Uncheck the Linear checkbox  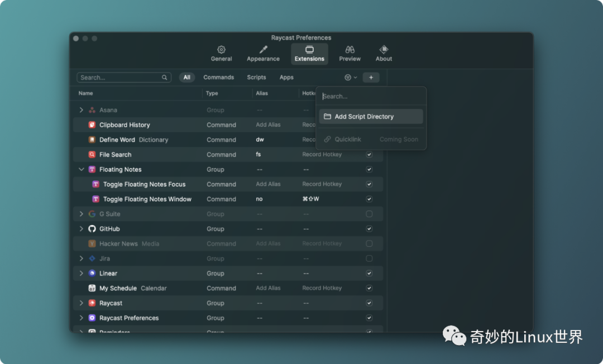pos(369,274)
